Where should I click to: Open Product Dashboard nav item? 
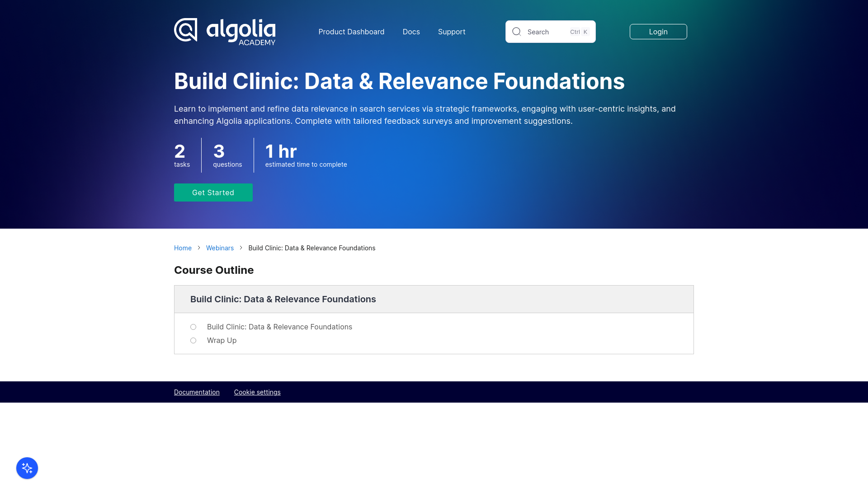click(351, 32)
